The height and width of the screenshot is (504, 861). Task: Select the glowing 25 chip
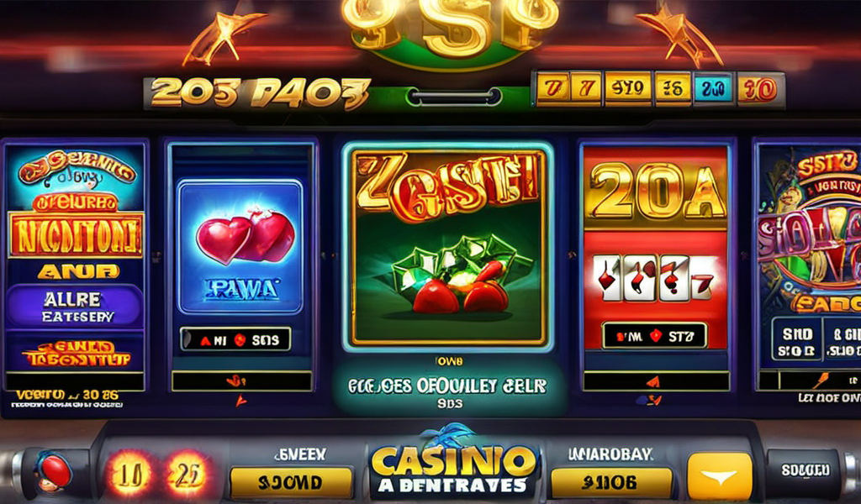pyautogui.click(x=186, y=474)
